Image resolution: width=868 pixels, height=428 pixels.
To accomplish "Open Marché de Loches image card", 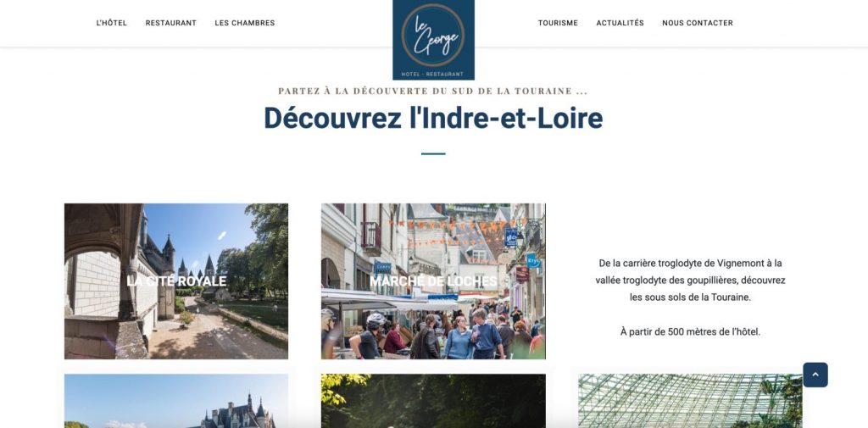I will click(433, 281).
